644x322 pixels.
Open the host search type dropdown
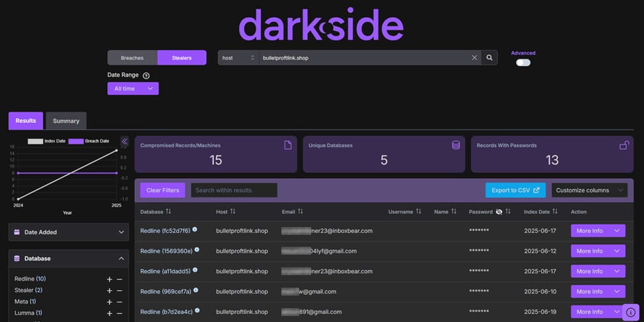coord(238,58)
